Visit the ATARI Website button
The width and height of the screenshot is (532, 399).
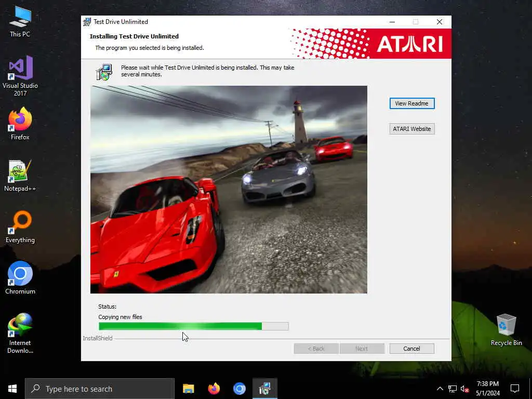click(412, 129)
